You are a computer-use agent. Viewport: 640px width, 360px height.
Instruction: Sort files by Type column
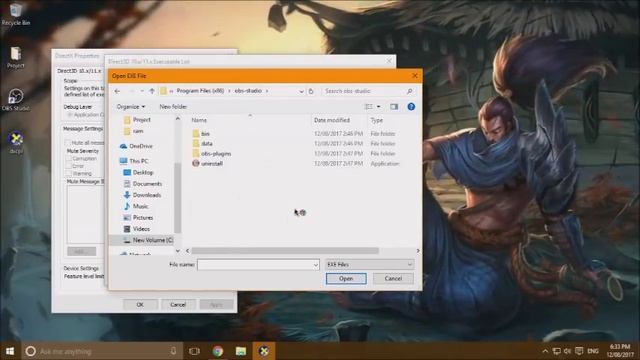point(377,120)
